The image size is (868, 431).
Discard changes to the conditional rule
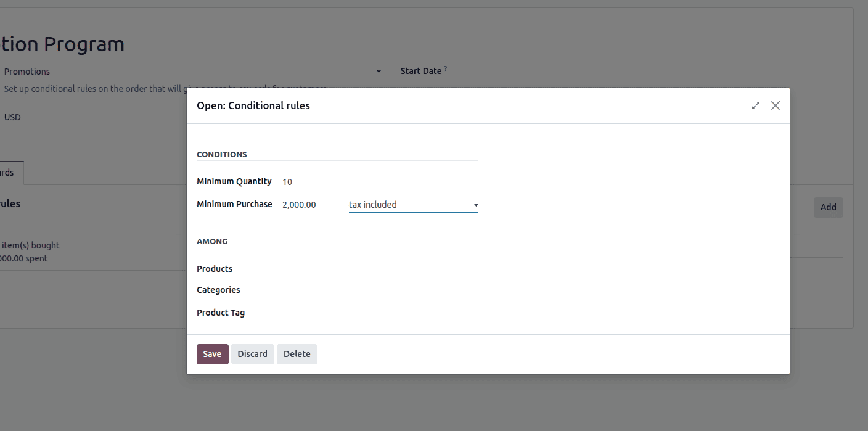tap(252, 354)
